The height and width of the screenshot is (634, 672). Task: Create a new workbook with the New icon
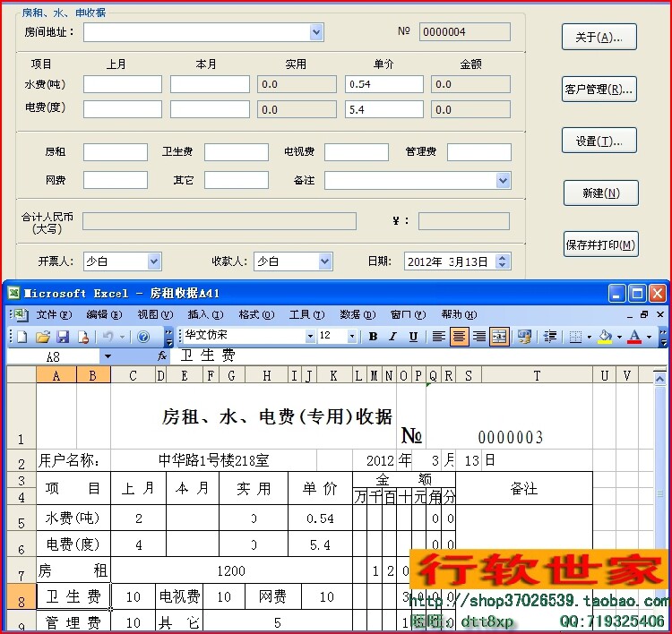coord(22,337)
